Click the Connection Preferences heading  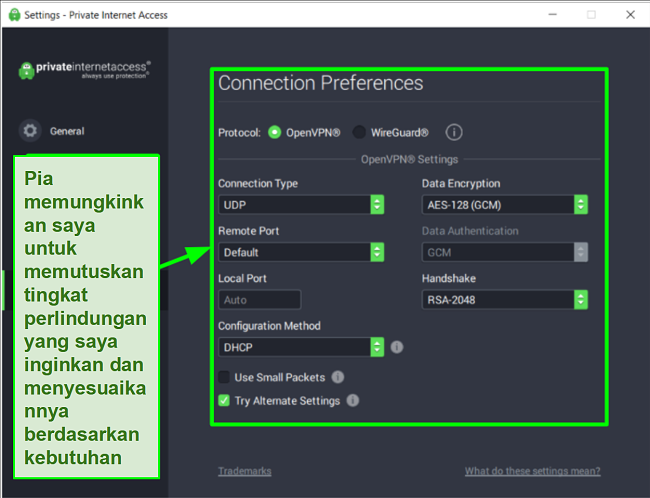coord(320,83)
